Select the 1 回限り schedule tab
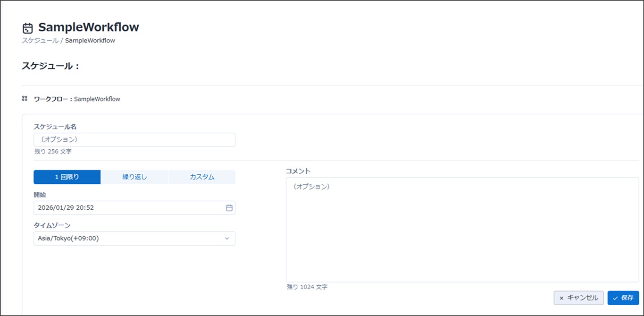 pos(67,177)
